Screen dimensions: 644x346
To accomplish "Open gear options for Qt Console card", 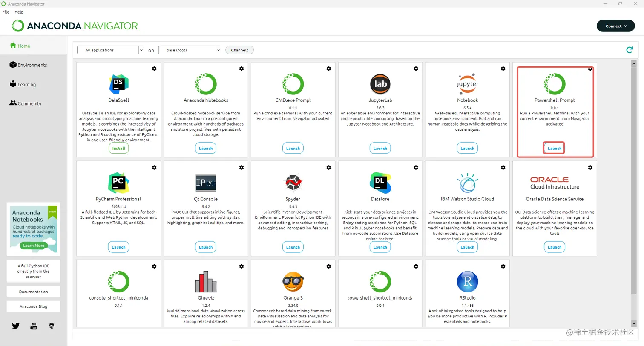I will pos(241,167).
